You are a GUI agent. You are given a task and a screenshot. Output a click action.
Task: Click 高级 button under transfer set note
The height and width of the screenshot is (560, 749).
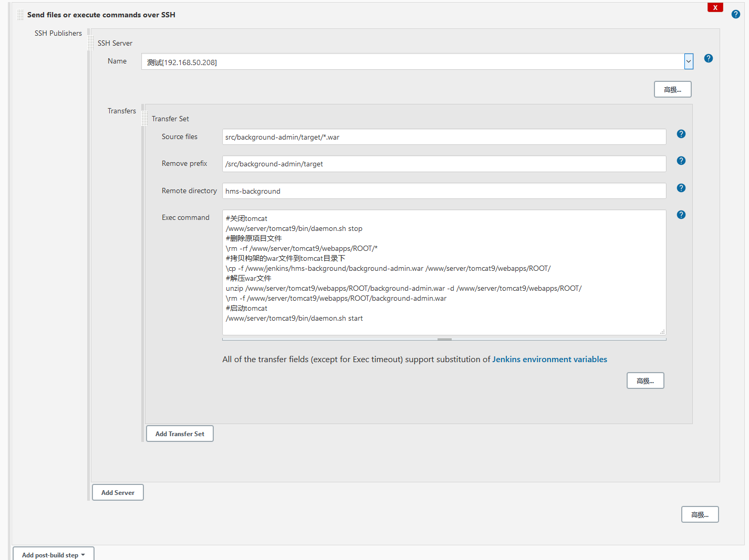pos(645,381)
